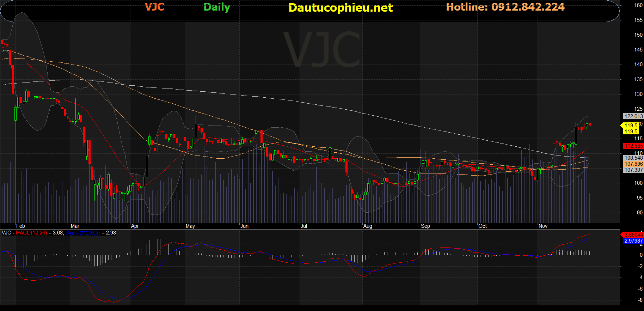Select the red 3.68044 MACD value tag
The width and height of the screenshot is (644, 311).
click(x=633, y=235)
